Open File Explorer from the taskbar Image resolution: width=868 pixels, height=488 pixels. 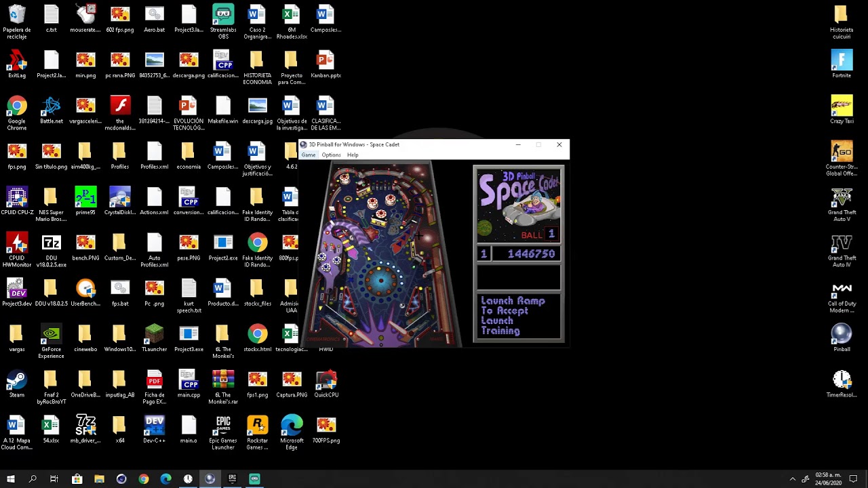pyautogui.click(x=99, y=479)
